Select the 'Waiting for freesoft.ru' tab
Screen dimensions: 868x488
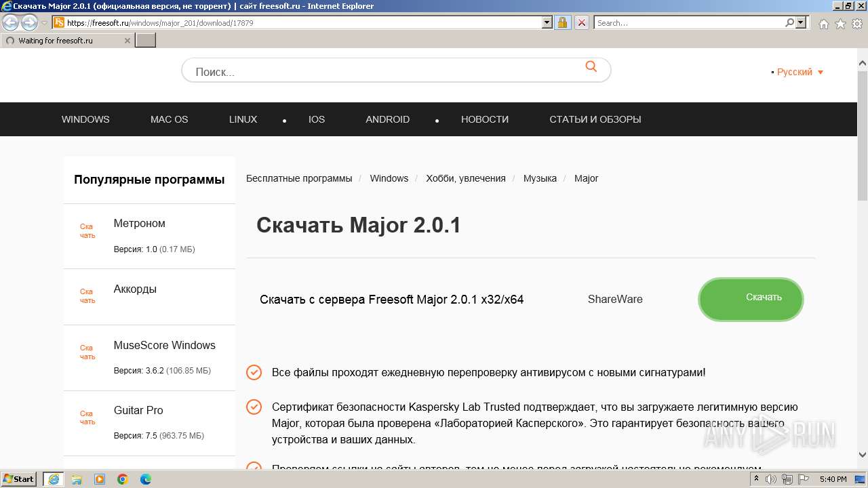67,41
